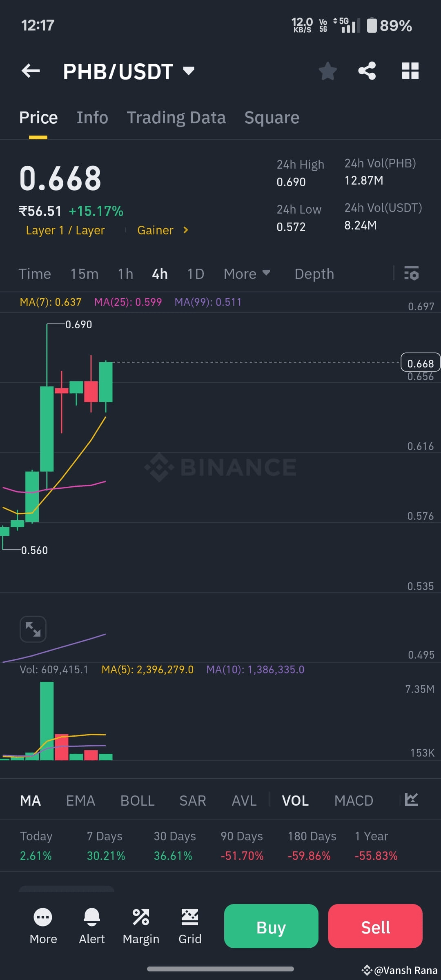Enable the BOLL indicator
The image size is (441, 980).
(137, 800)
